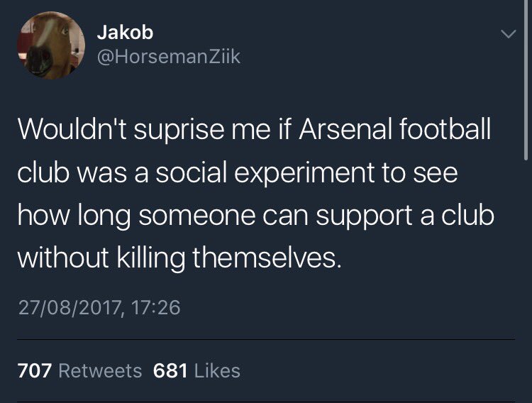This screenshot has width=532, height=403.
Task: Open the tweet options chevron
Action: [x=506, y=34]
